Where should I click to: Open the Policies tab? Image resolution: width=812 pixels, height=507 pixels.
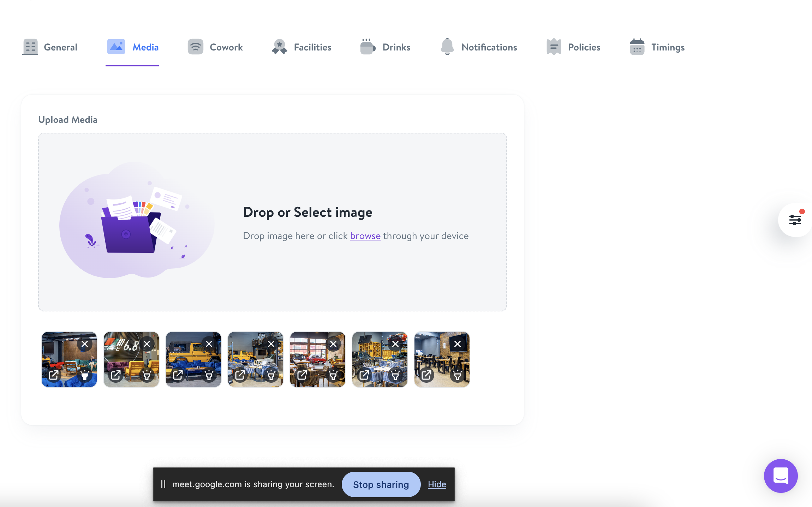573,47
